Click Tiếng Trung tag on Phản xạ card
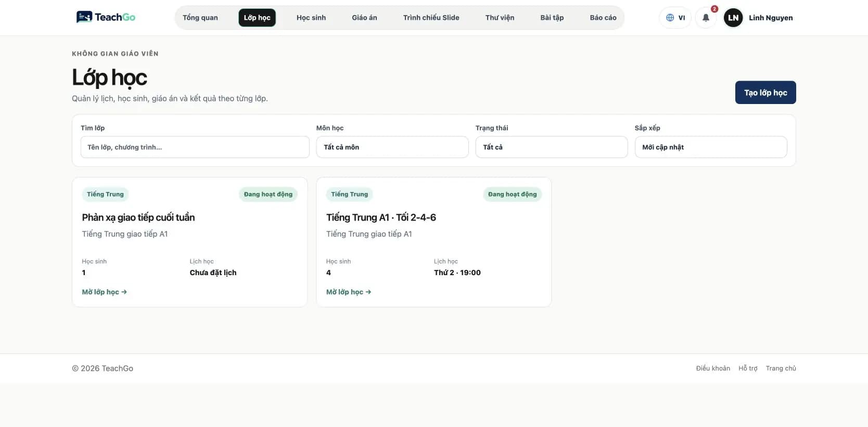The width and height of the screenshot is (868, 427). click(105, 195)
